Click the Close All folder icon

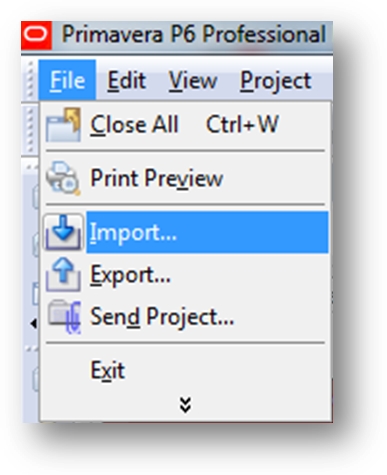63,125
